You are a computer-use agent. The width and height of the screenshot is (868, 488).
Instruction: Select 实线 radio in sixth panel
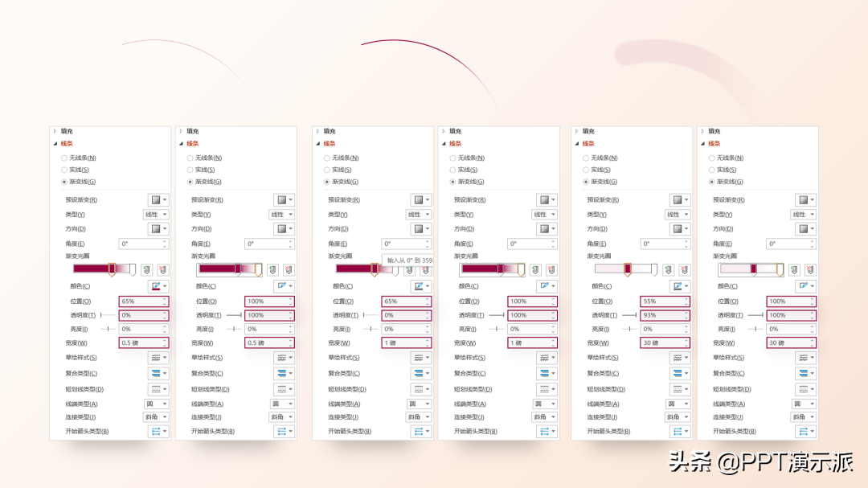coord(712,170)
